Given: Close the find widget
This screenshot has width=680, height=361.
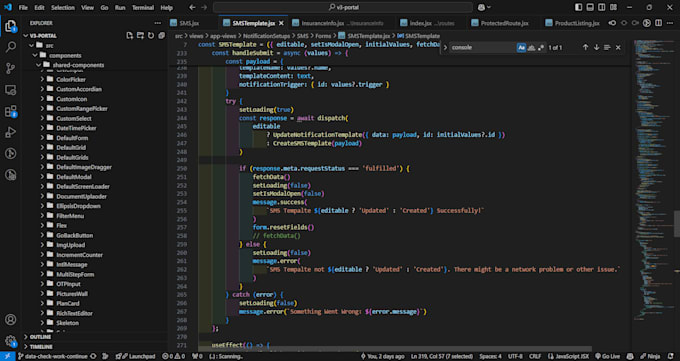Looking at the screenshot, I should click(x=618, y=47).
